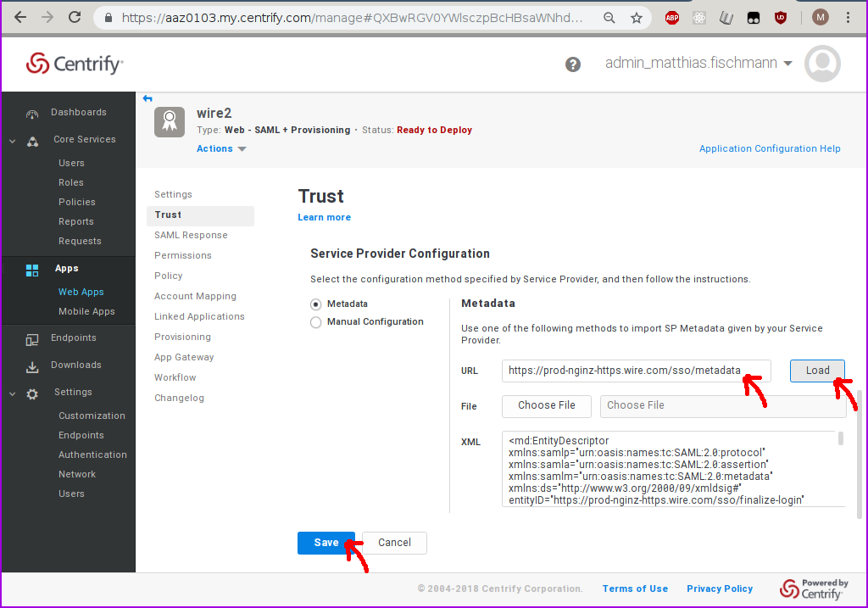This screenshot has width=868, height=608.
Task: Open Users under Core Services
Action: click(71, 164)
